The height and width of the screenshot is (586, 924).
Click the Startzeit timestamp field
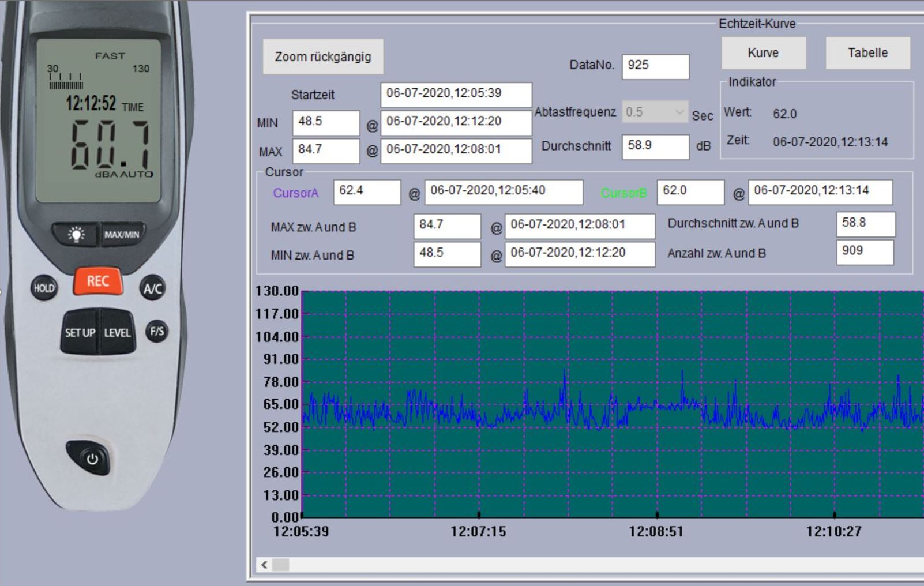(x=456, y=94)
